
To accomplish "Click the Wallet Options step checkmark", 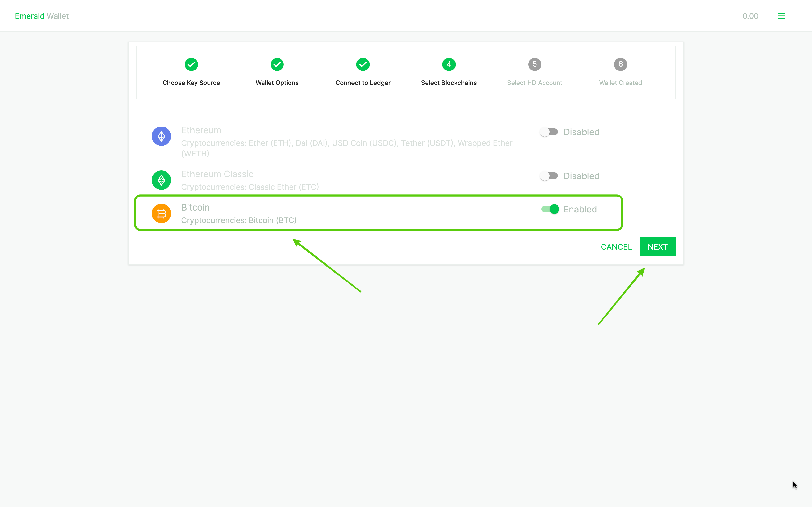I will click(x=277, y=64).
